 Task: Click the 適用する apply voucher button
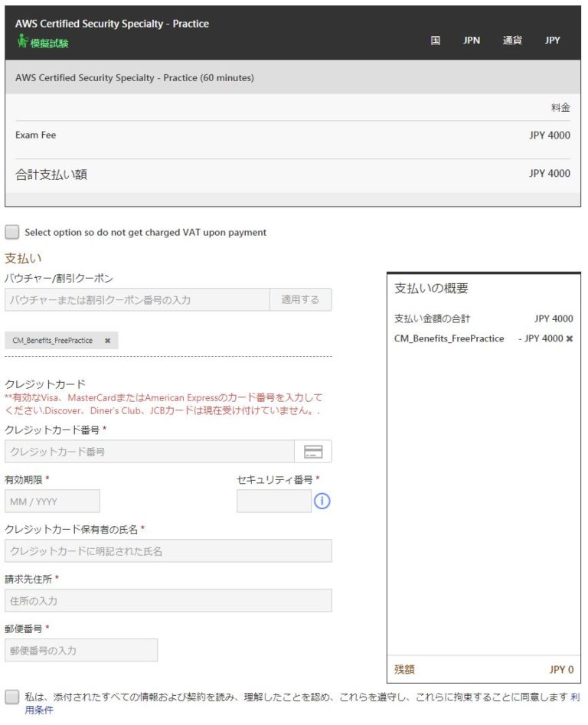(300, 299)
